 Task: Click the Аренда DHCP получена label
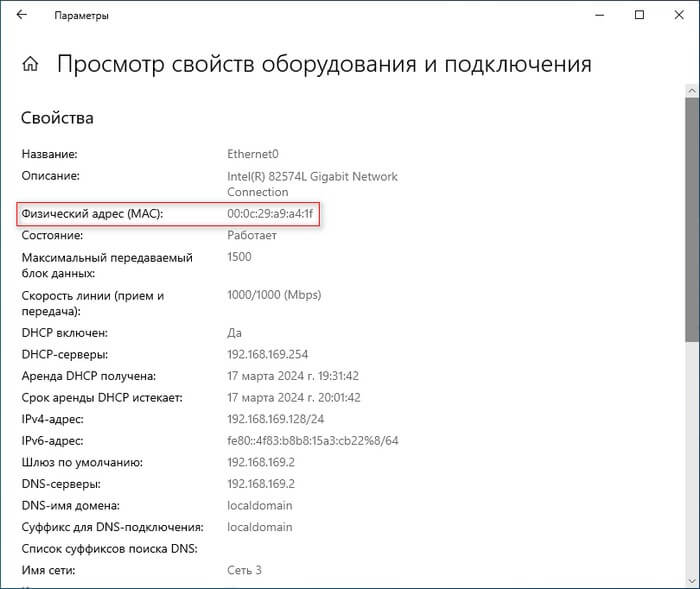point(89,376)
